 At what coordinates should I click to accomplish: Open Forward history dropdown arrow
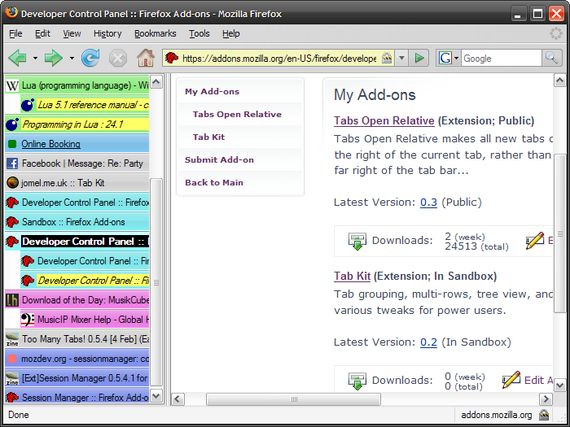coord(72,58)
